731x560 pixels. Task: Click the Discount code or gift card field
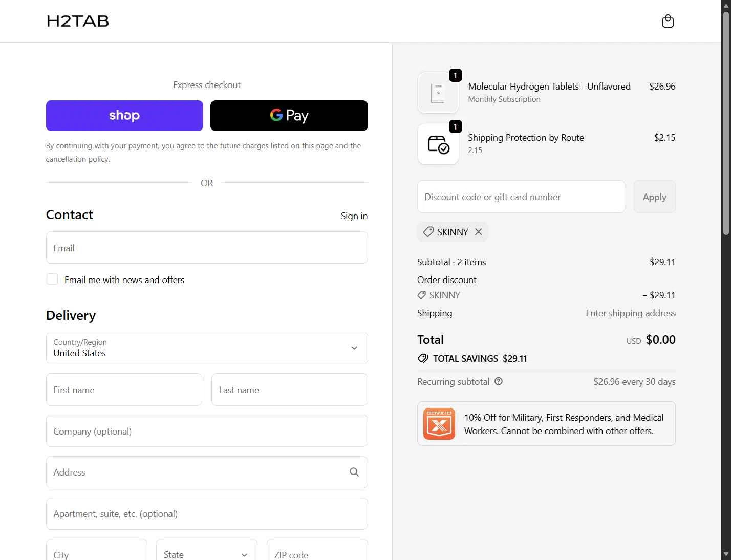point(521,197)
